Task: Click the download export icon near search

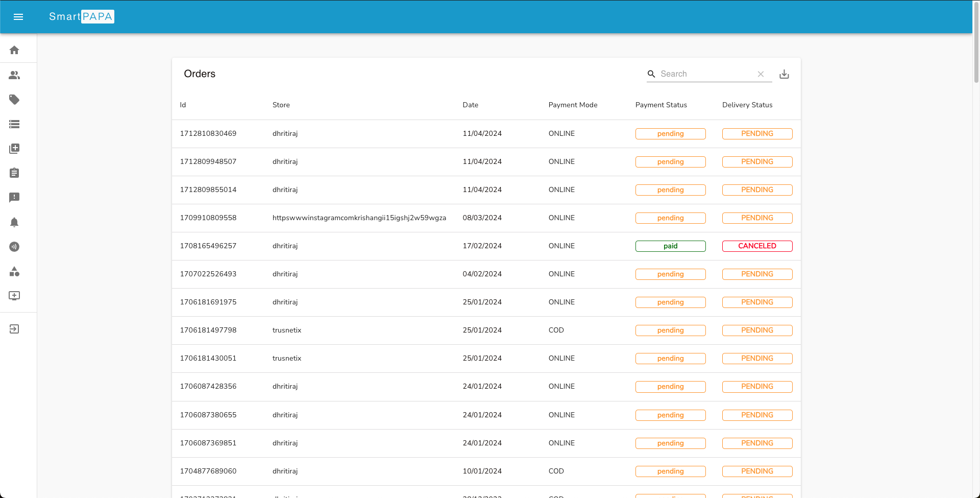Action: pyautogui.click(x=784, y=74)
